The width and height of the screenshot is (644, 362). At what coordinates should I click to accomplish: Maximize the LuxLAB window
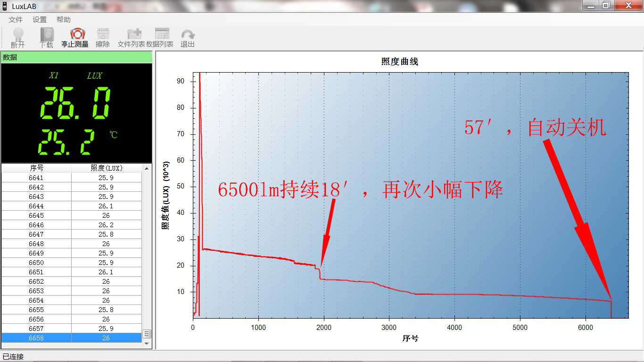coord(606,5)
